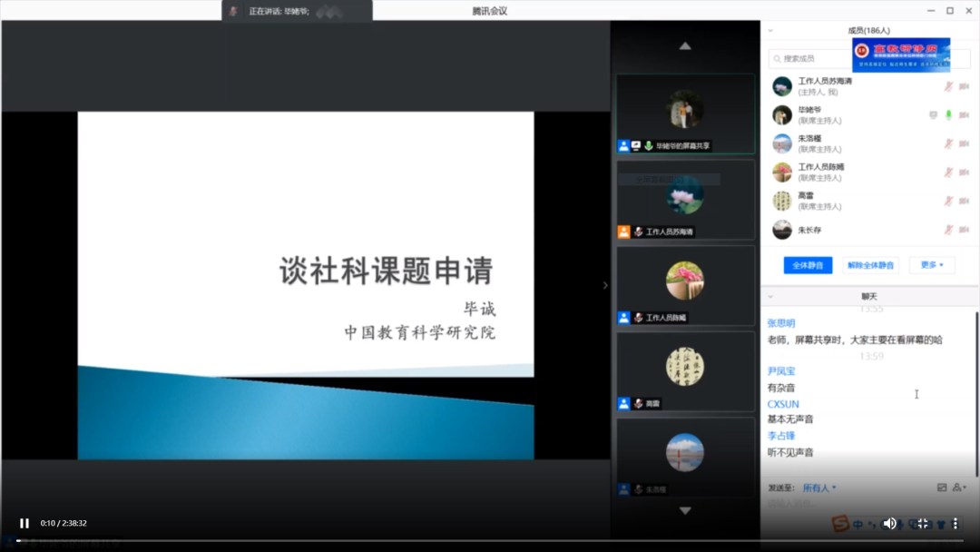Select the avatar of 毕姥爷 in member list
980x552 pixels.
pyautogui.click(x=782, y=115)
